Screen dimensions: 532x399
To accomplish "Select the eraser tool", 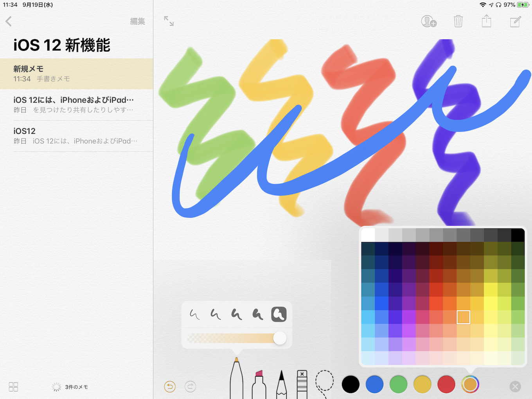I will point(302,385).
